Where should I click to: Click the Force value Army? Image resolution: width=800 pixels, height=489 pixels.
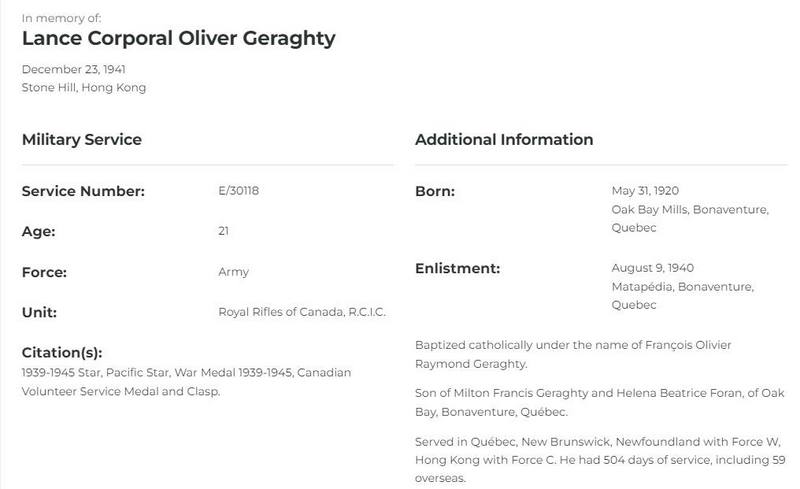[233, 272]
